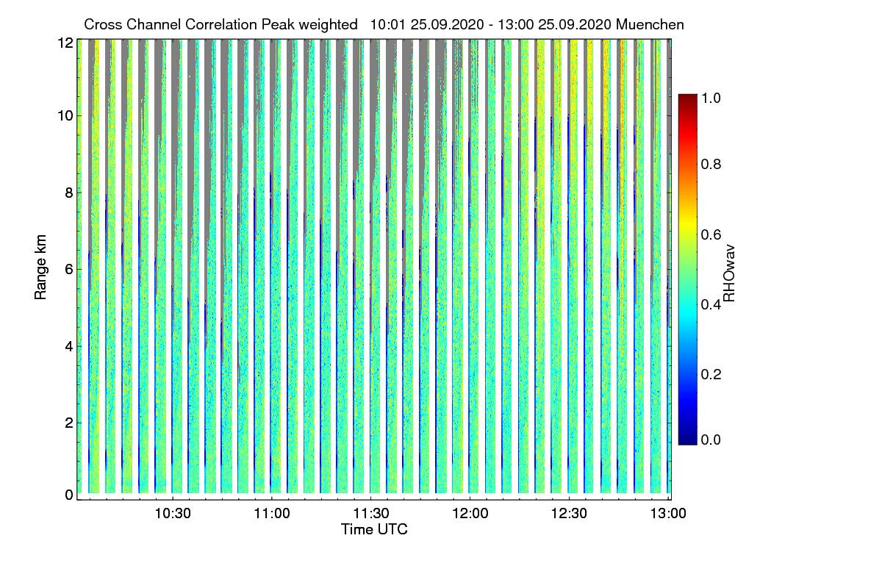Click the location label 'Muenchen' in the title
Viewport: 882px width, 588px height.
pos(650,24)
